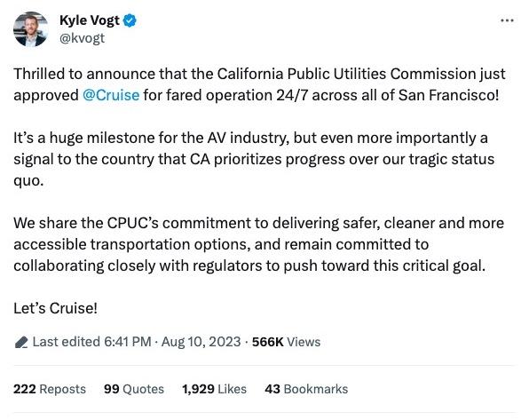This screenshot has height=420, width=529.
Task: Visit the @kvogt handle
Action: (x=82, y=38)
